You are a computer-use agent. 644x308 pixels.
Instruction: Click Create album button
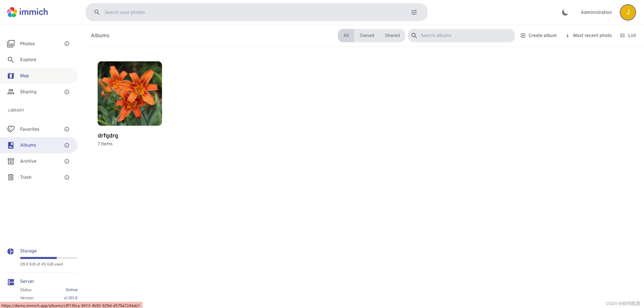pos(539,35)
